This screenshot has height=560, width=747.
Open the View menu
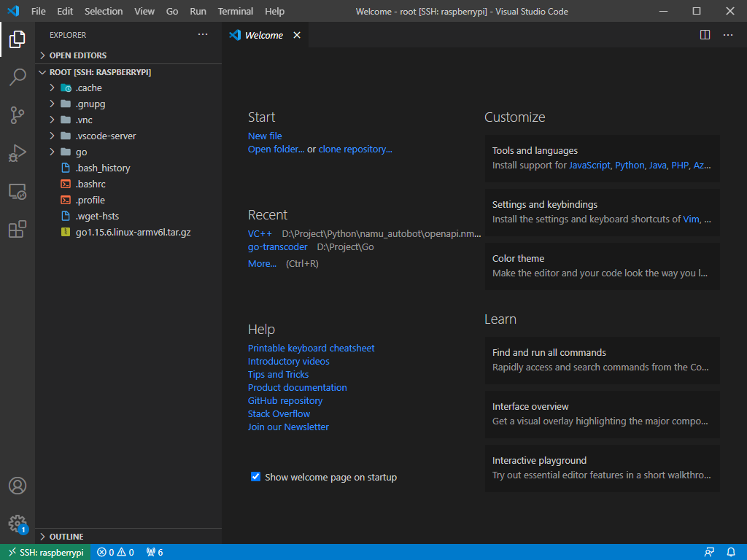tap(144, 11)
